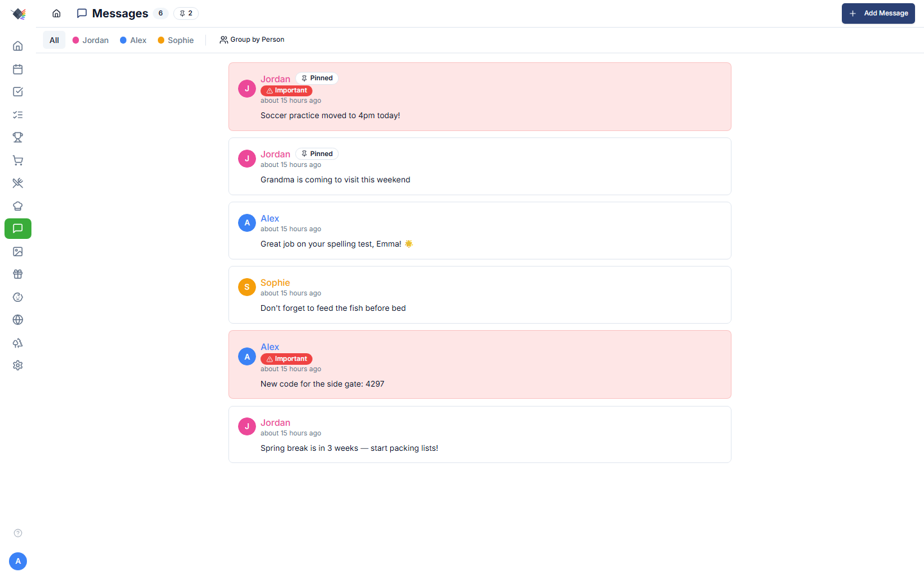Click the pink Jordan color dot in filters

coord(76,40)
